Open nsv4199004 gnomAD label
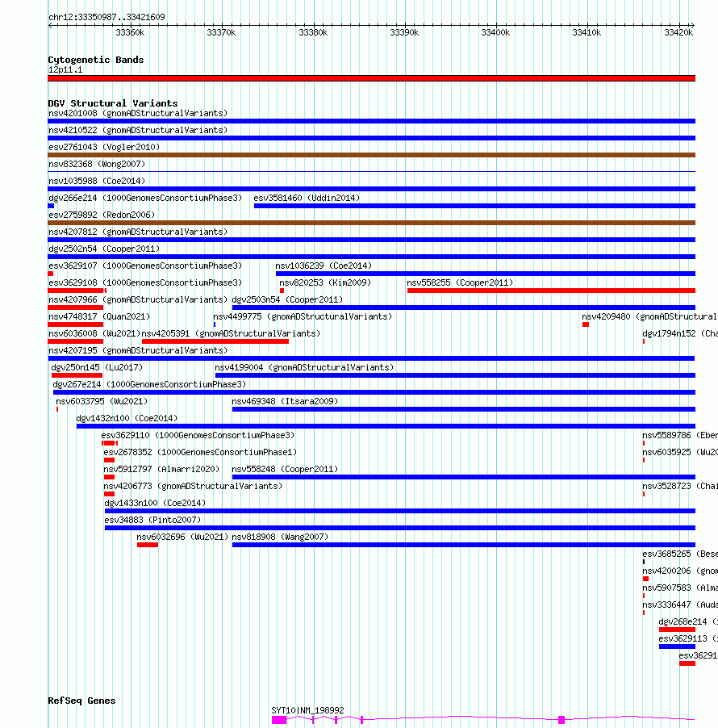Screen dimensions: 718x728 [x=304, y=367]
